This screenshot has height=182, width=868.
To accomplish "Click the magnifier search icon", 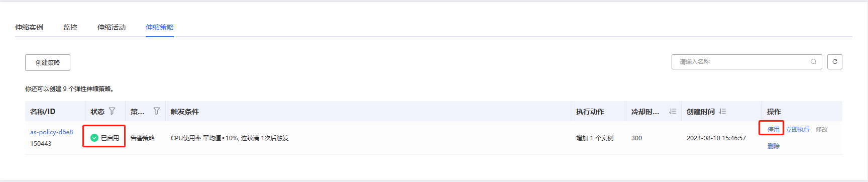I will click(813, 62).
